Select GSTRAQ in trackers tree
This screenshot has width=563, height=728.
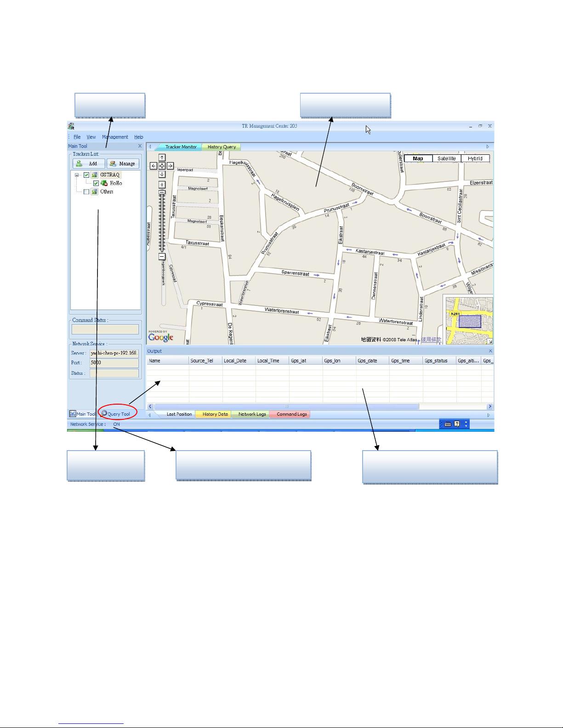(110, 175)
